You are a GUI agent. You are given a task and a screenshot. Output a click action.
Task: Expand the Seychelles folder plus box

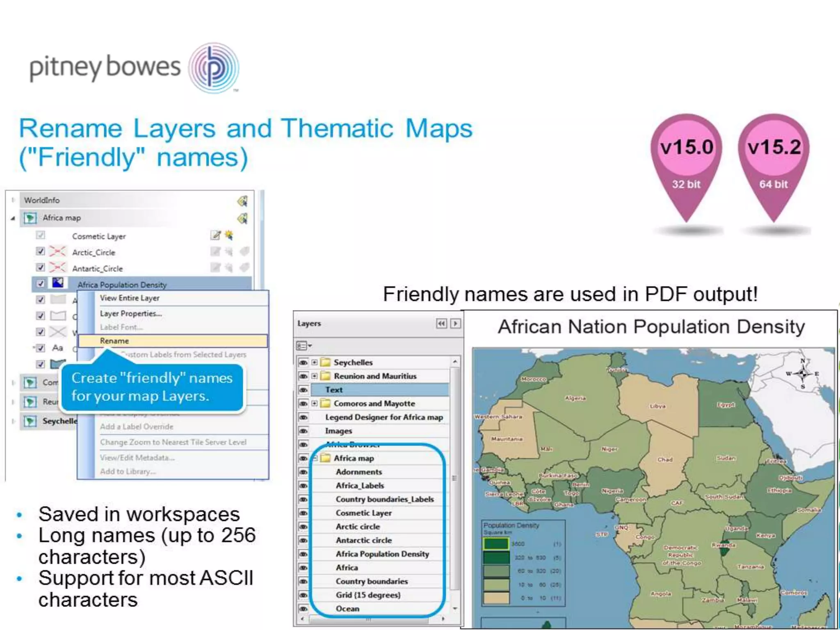(315, 363)
